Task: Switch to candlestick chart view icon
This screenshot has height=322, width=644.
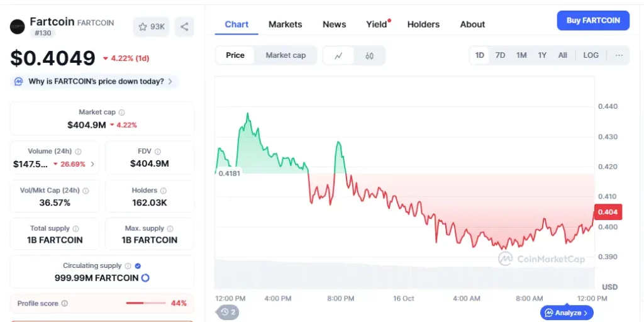Action: pyautogui.click(x=369, y=55)
